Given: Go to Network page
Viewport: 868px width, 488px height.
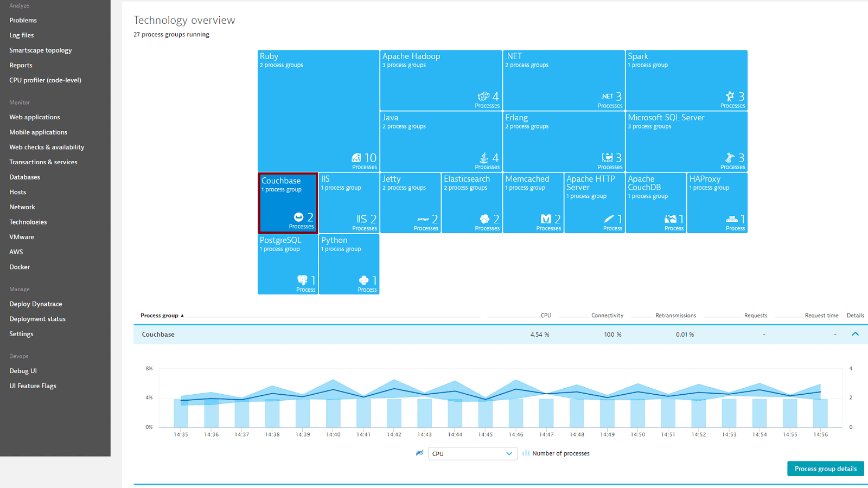Looking at the screenshot, I should (22, 207).
